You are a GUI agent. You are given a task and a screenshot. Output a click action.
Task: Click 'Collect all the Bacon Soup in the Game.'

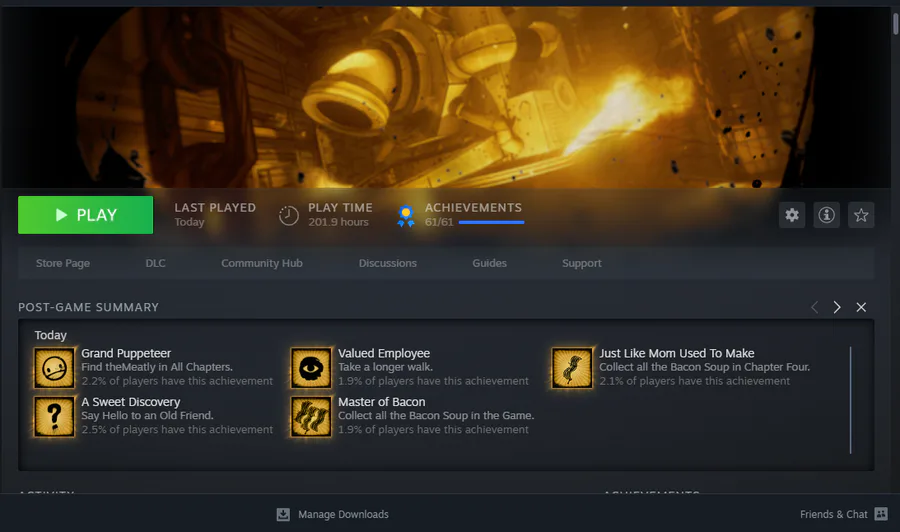(x=436, y=415)
